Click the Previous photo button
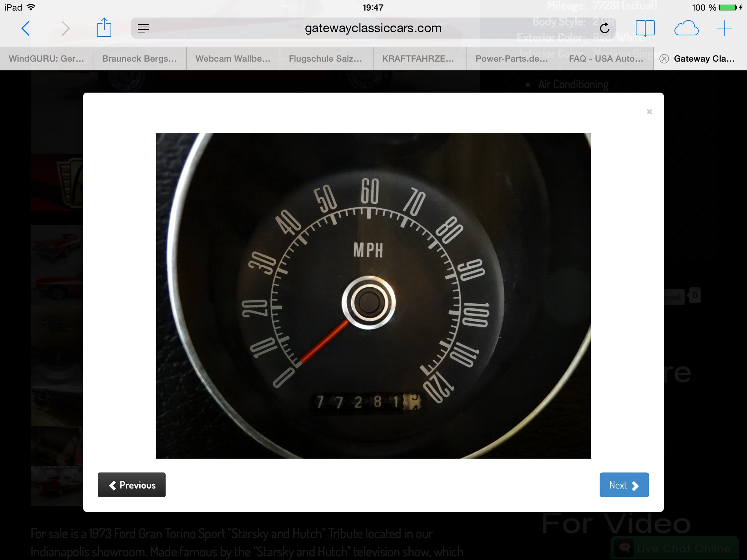Screen dimensions: 747x560 (x=132, y=485)
